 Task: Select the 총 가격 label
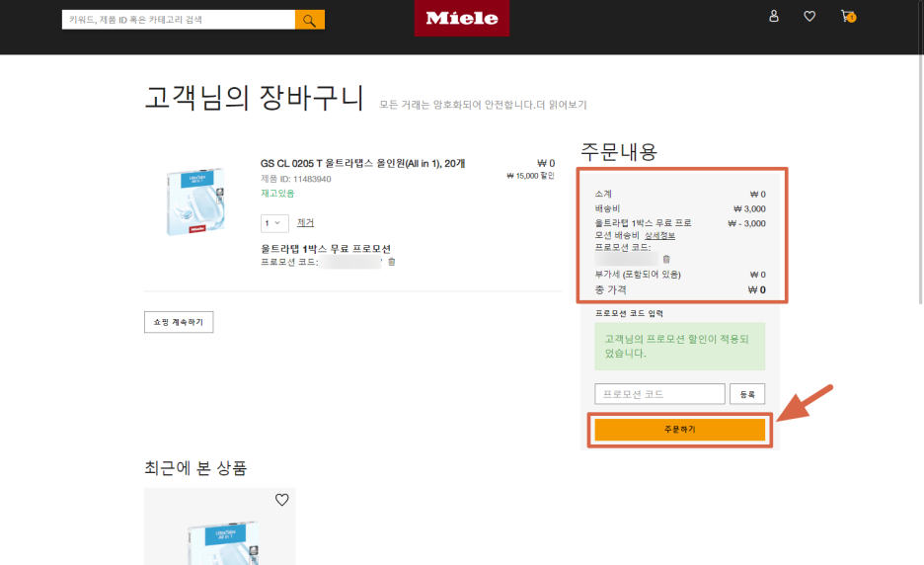610,289
